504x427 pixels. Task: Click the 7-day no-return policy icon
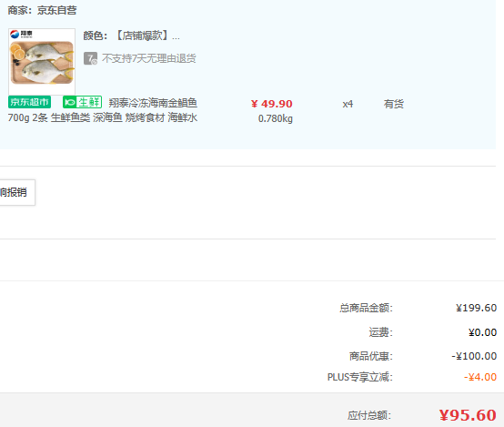coord(90,58)
